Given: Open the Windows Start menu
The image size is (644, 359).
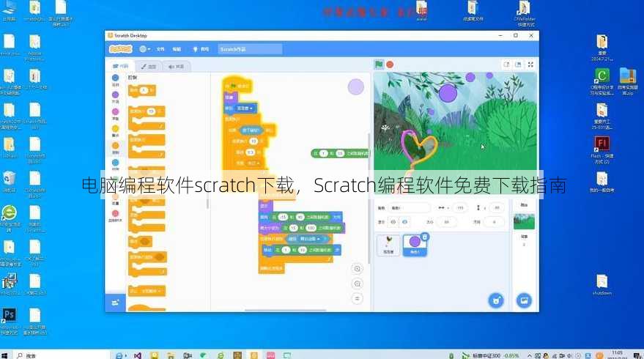Looking at the screenshot, I should (4, 355).
